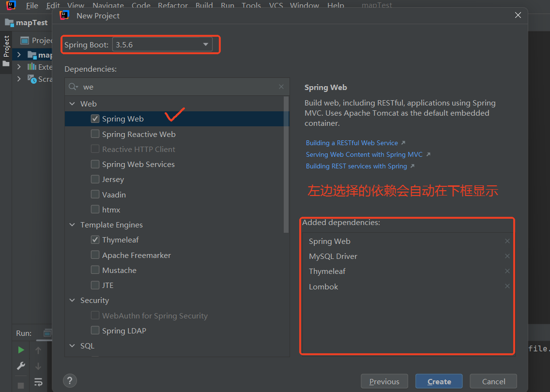Viewport: 550px width, 392px height.
Task: Click the up arrow in Run panel
Action: click(38, 350)
